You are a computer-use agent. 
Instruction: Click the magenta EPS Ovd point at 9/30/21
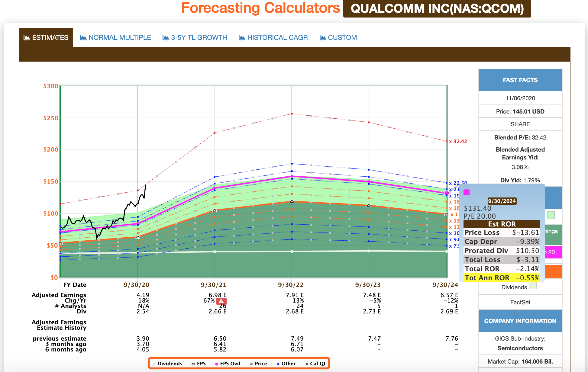215,188
